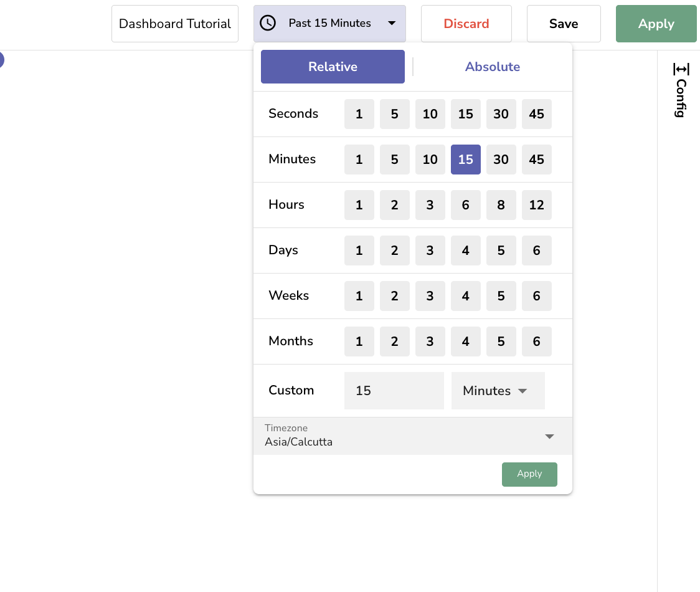Click the purple half-circle button on the left edge
This screenshot has width=700, height=592.
2,60
